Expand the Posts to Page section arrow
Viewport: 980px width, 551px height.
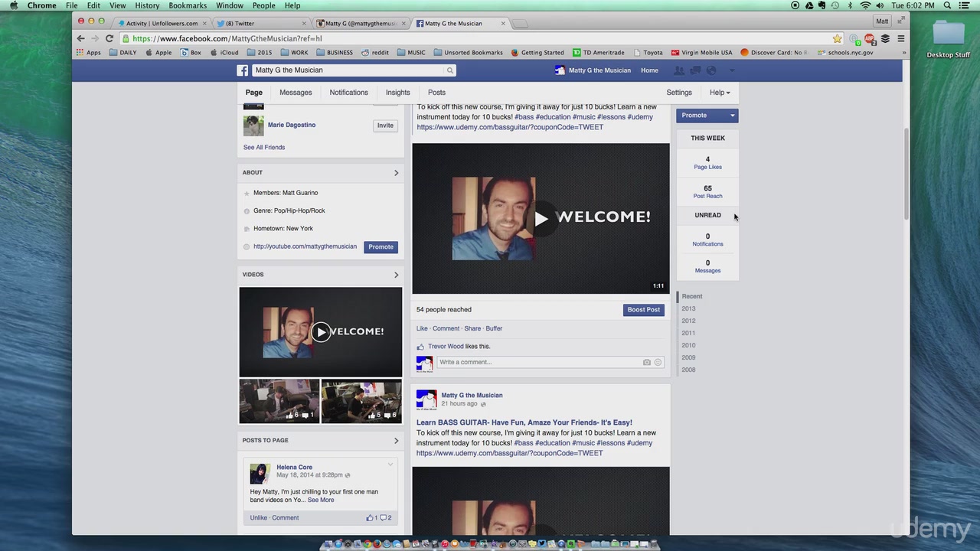pos(396,441)
